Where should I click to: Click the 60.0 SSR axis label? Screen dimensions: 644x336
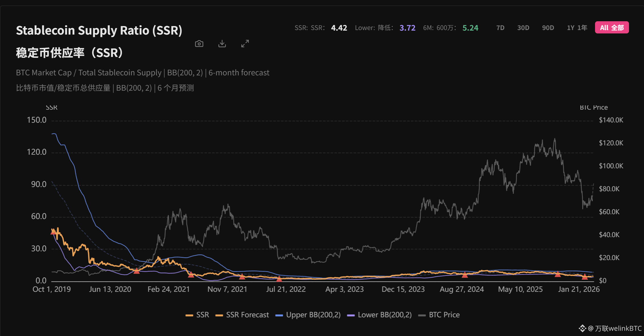[39, 216]
